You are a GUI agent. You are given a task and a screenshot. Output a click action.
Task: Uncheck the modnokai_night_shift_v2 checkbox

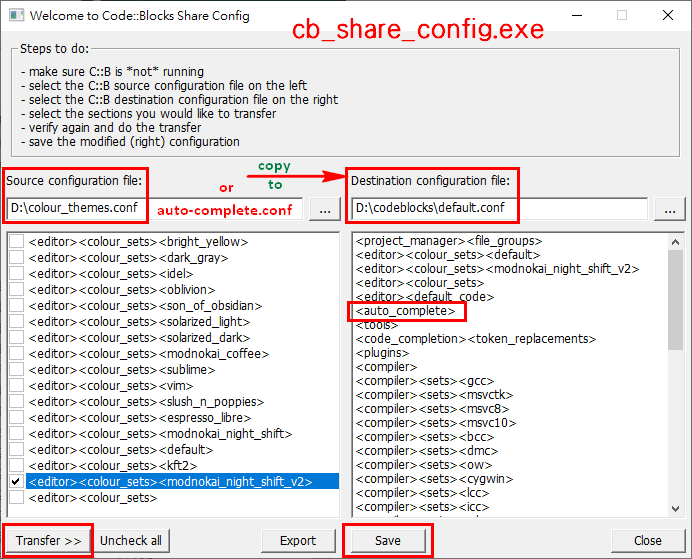tap(16, 482)
